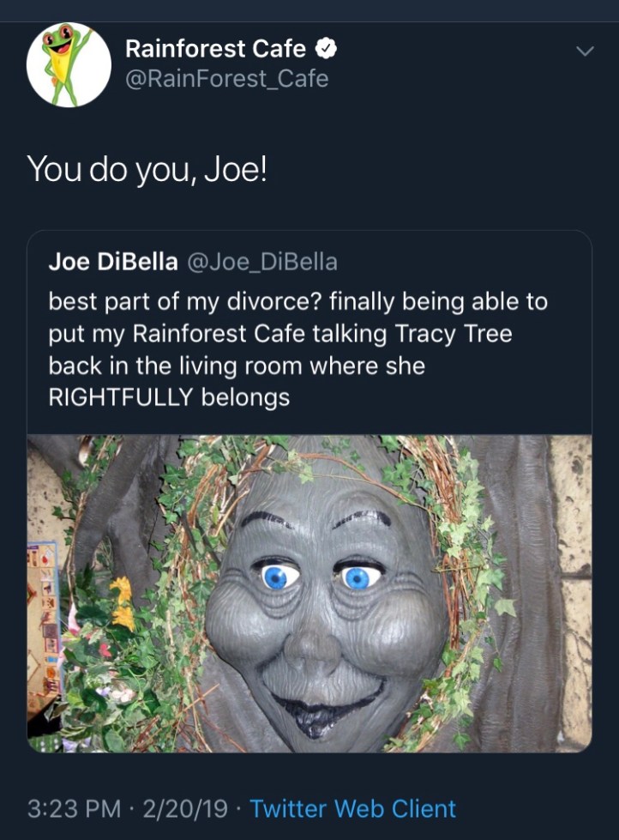Click the yellow flowers in the photo
This screenshot has width=619, height=840.
(x=123, y=601)
